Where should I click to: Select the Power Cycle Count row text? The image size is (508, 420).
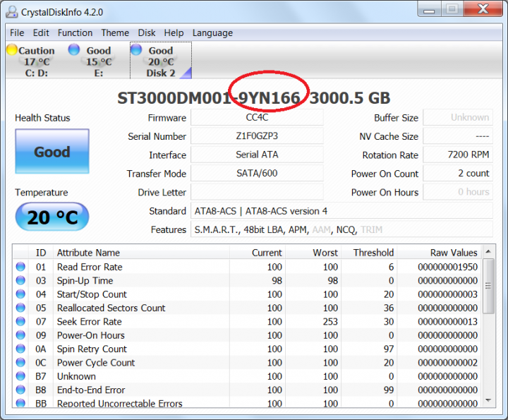click(x=96, y=362)
